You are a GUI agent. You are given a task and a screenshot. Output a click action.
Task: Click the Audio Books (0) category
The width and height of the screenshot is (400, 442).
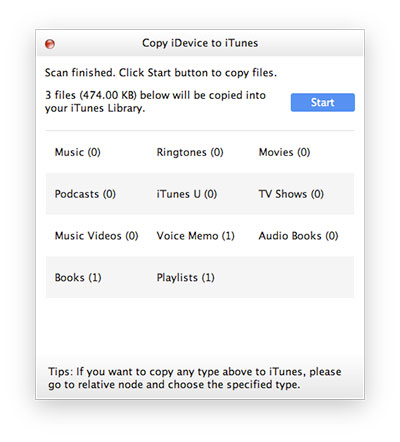[298, 236]
